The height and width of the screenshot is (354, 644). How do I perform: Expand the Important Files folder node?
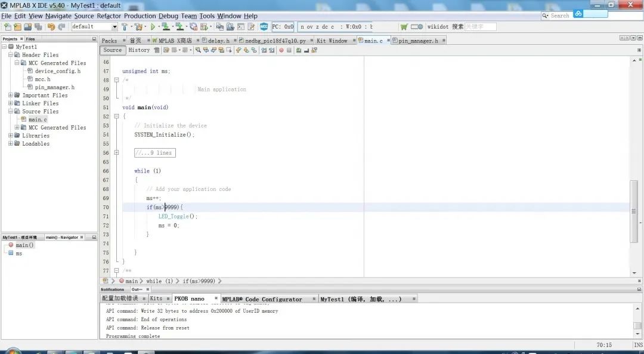tap(11, 96)
